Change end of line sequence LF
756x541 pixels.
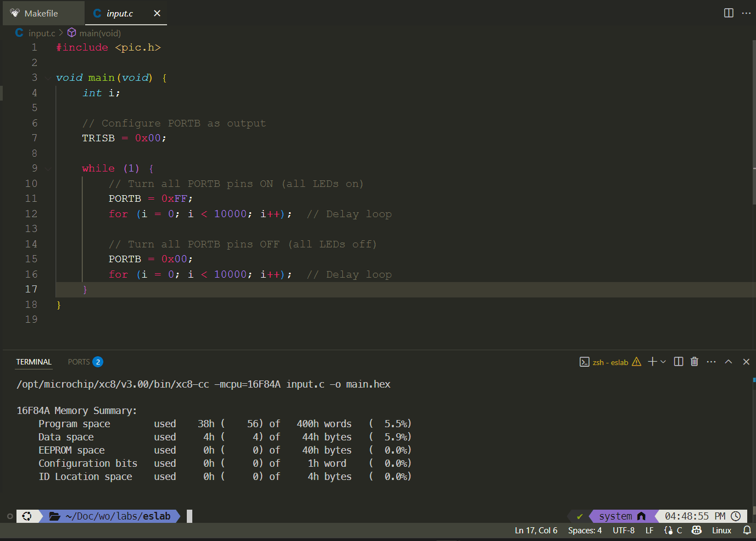click(649, 531)
